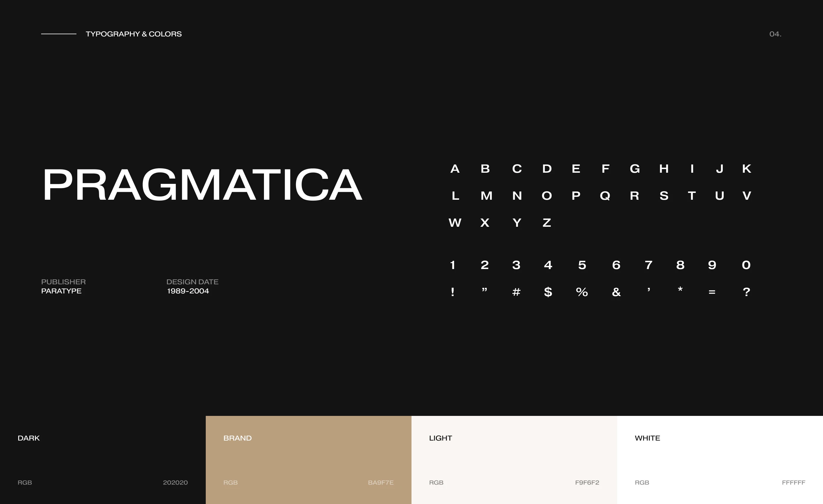
Task: Select the hash symbol glyph
Action: coord(516,293)
